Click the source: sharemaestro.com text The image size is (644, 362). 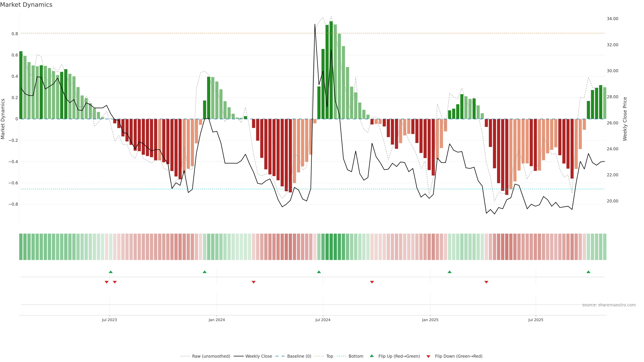pyautogui.click(x=609, y=305)
